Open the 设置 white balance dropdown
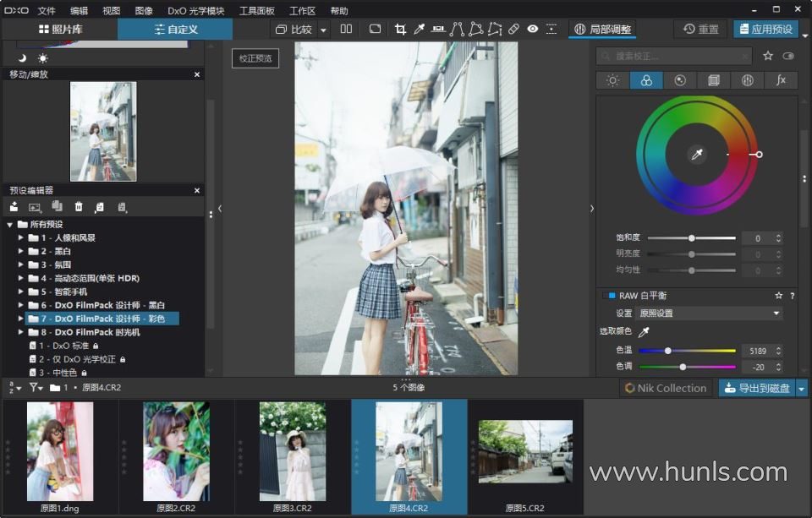The image size is (812, 518). [709, 313]
